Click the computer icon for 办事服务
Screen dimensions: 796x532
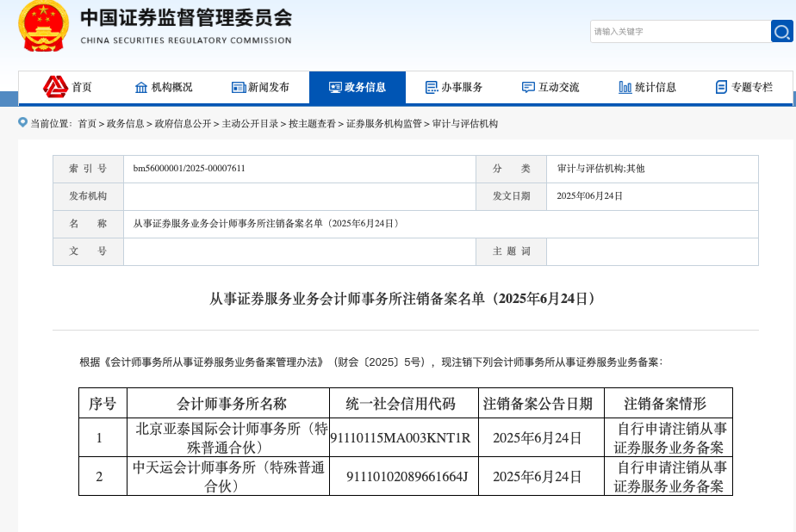tap(432, 87)
